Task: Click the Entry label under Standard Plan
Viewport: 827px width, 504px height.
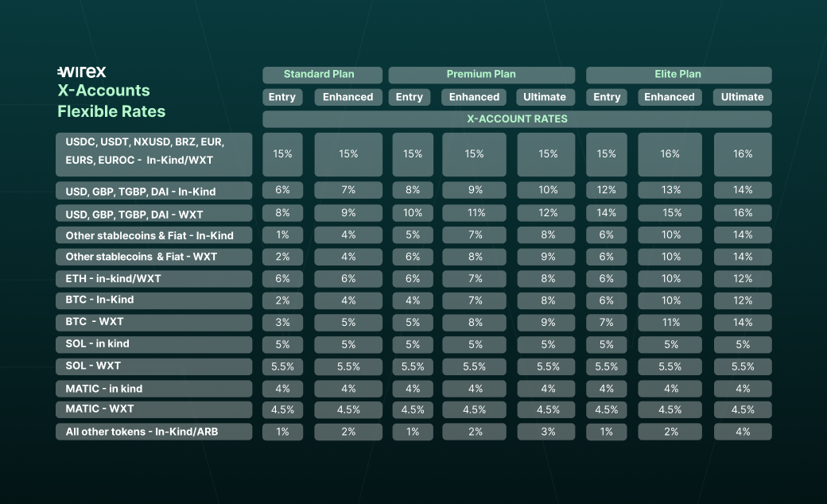Action: (x=282, y=97)
